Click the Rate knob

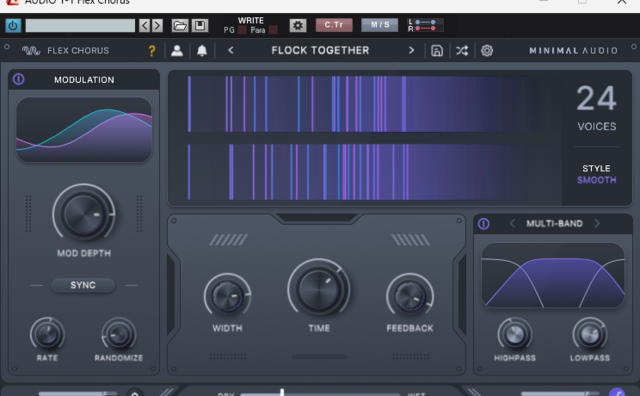coord(47,335)
